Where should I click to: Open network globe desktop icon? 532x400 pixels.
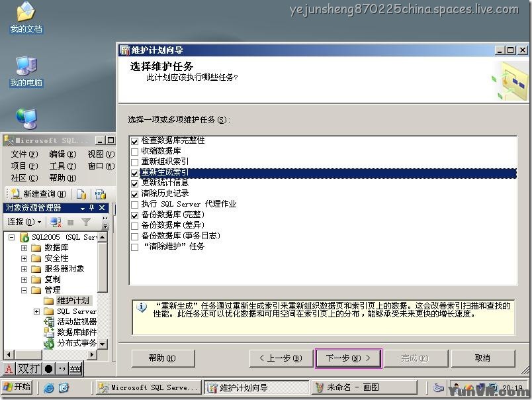26,119
